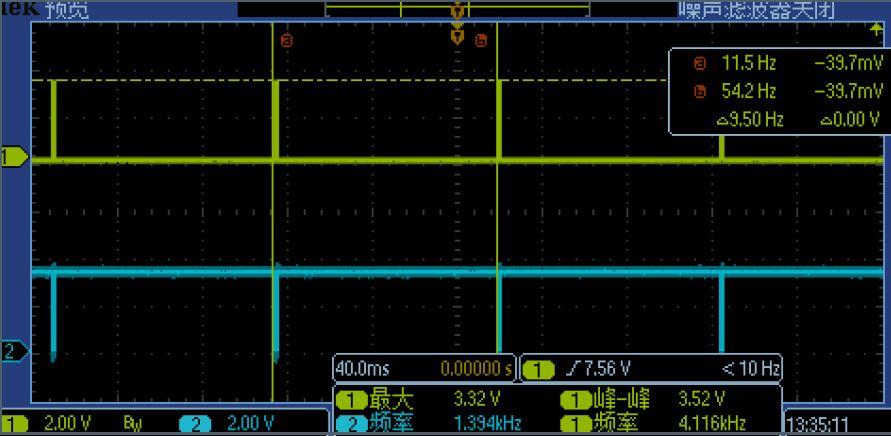
Task: Select the cyan channel 2 ground marker
Action: click(x=14, y=351)
